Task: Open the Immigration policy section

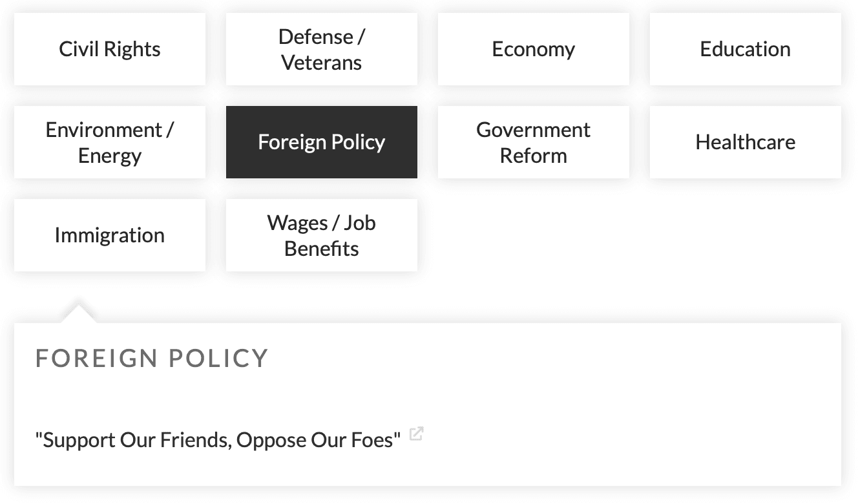Action: pyautogui.click(x=109, y=235)
